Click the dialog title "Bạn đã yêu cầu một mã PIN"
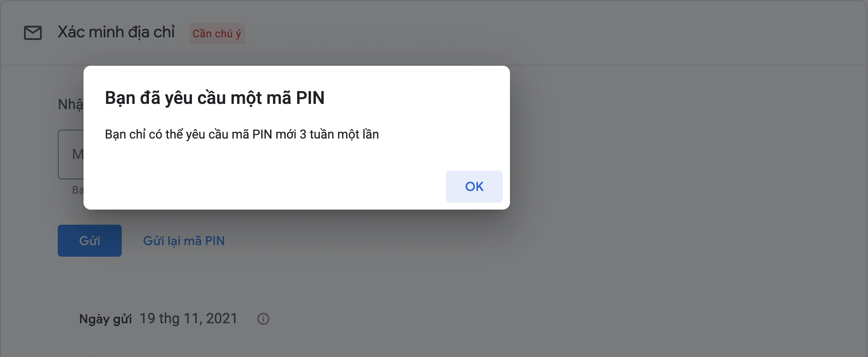Screen dimensions: 868x357 215,98
